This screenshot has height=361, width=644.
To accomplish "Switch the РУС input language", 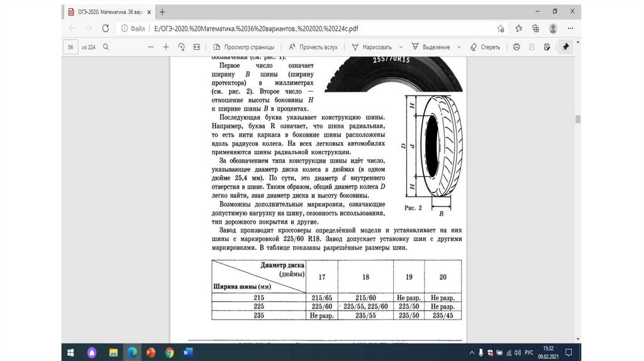I will 529,352.
